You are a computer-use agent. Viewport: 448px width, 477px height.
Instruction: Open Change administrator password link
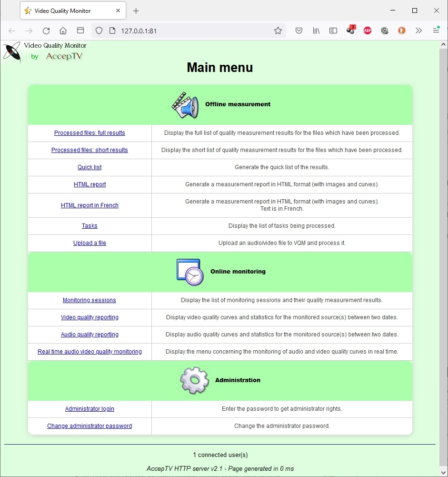click(x=90, y=426)
